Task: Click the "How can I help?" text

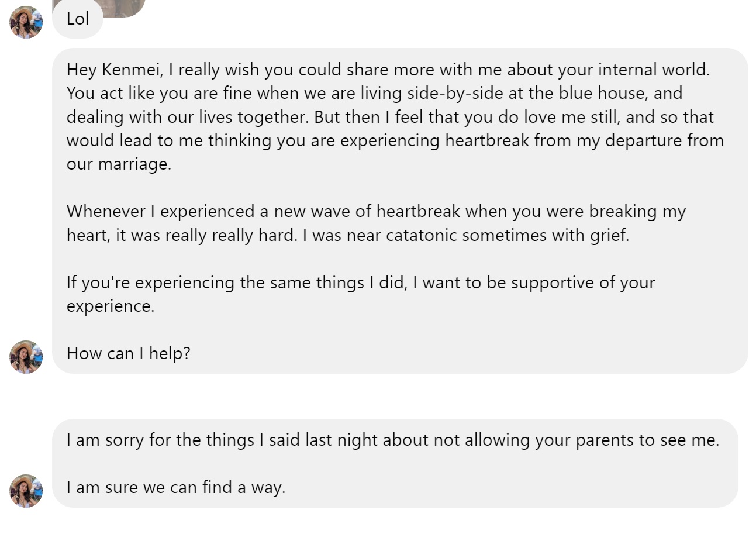Action: click(x=129, y=353)
